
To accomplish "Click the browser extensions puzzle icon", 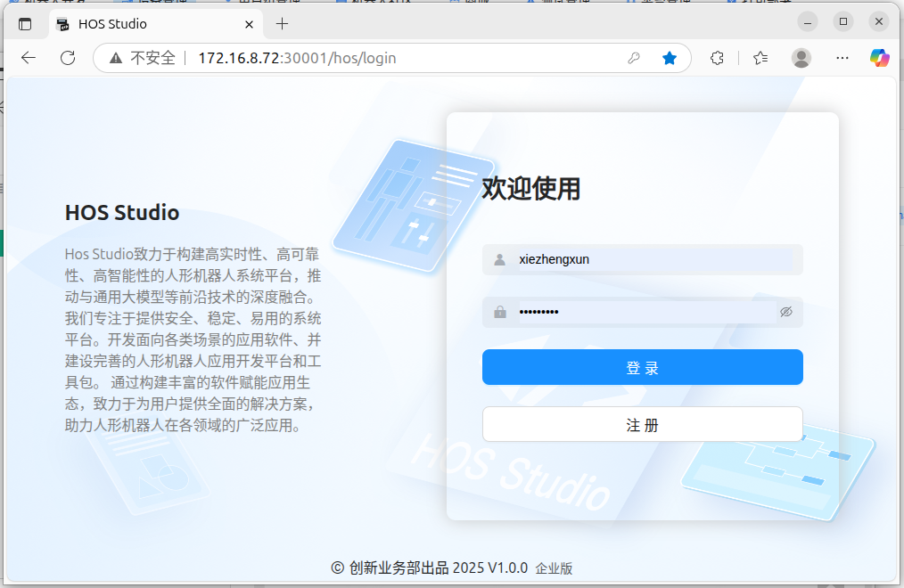I will 717,57.
